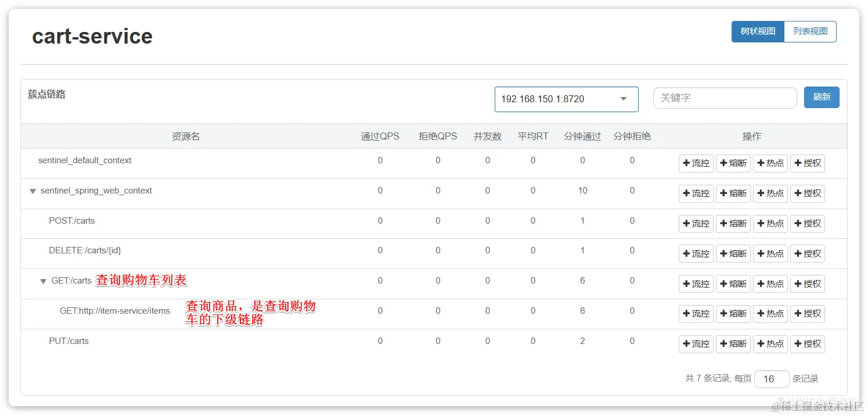Add 热点 rule for POST:/carts
868x416 pixels.
pos(770,224)
